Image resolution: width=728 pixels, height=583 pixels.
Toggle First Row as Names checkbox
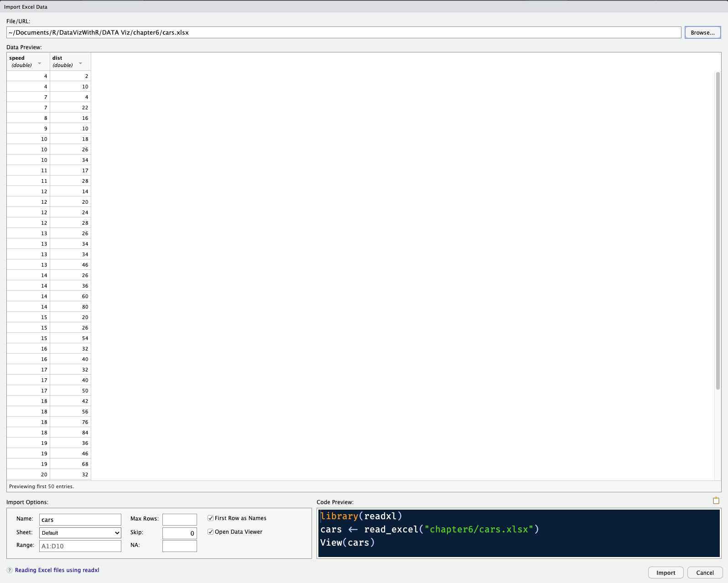(211, 518)
